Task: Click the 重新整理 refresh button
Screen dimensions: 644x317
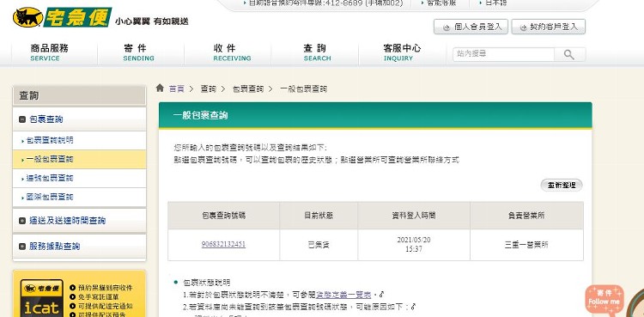Action: [562, 185]
